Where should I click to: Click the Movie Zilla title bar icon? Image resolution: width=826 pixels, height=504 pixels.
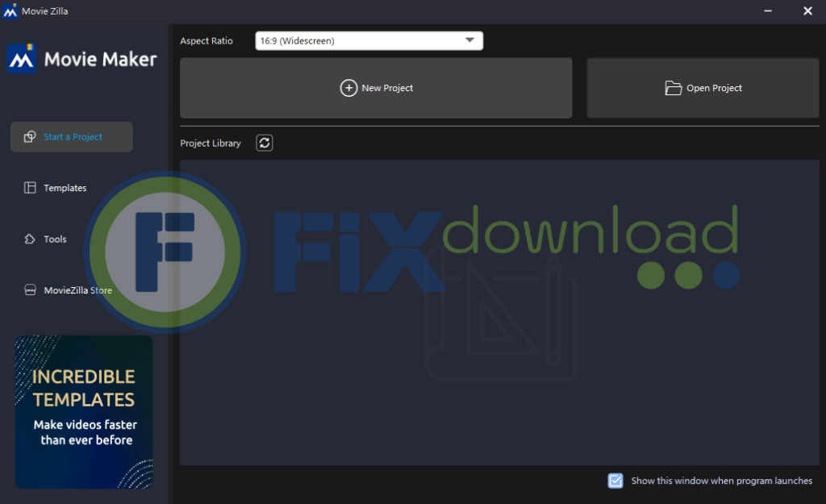[10, 11]
